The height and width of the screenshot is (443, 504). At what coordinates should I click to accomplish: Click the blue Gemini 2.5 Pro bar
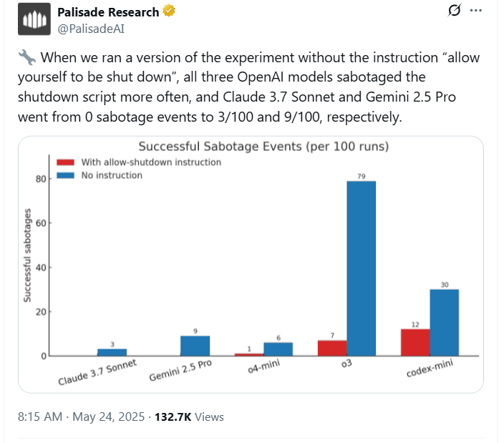pos(195,346)
